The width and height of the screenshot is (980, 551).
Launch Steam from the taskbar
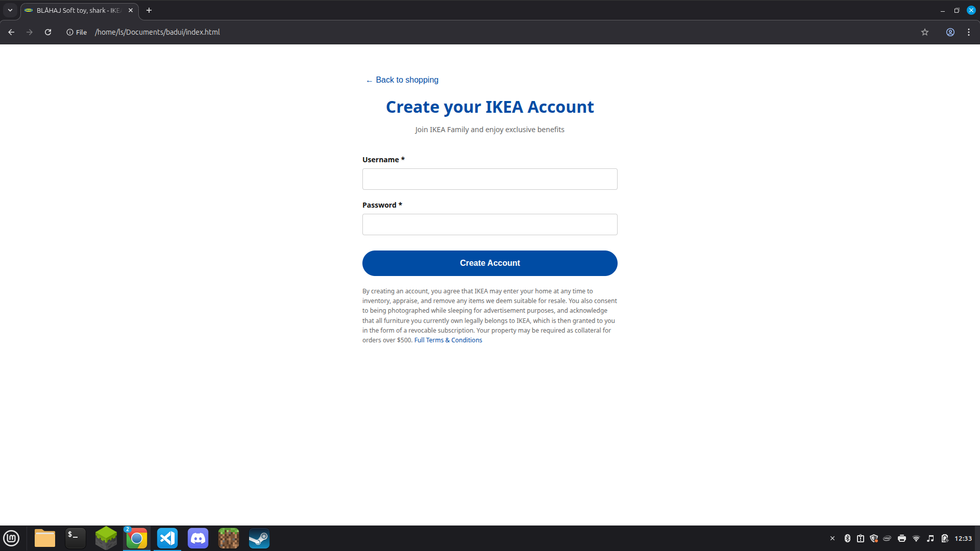click(259, 538)
